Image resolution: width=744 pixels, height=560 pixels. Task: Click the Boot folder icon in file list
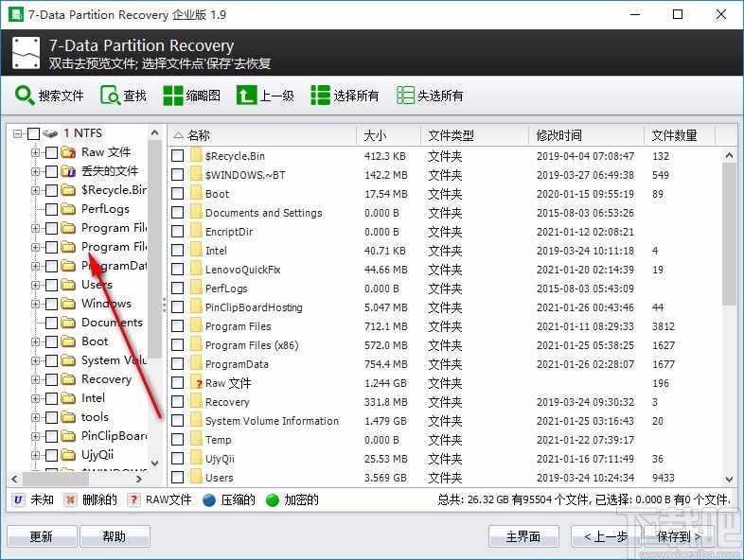[196, 194]
